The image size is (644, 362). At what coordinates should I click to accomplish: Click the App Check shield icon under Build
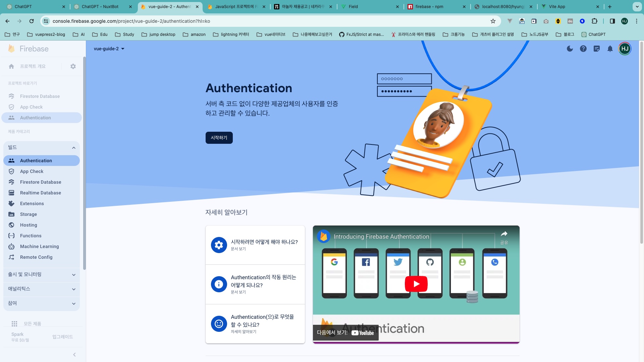point(11,171)
